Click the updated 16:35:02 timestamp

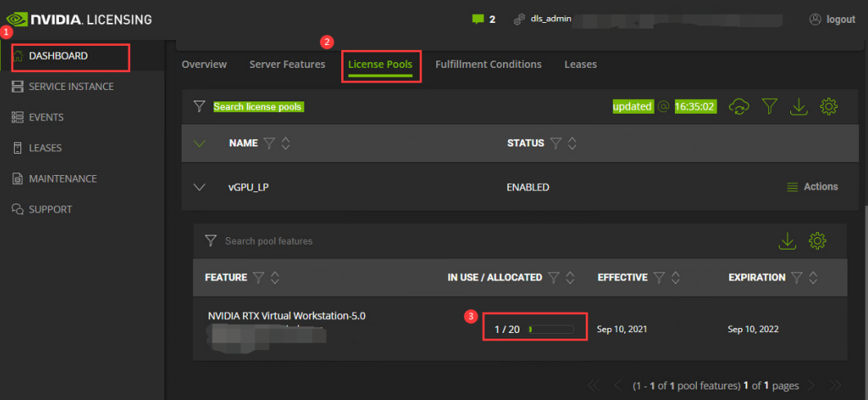pos(664,106)
